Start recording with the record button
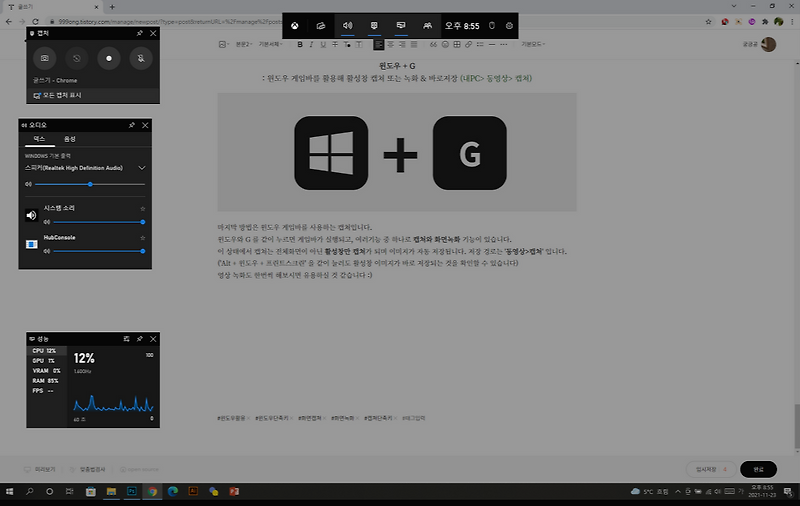Screen dimensions: 800x506 point(109,58)
